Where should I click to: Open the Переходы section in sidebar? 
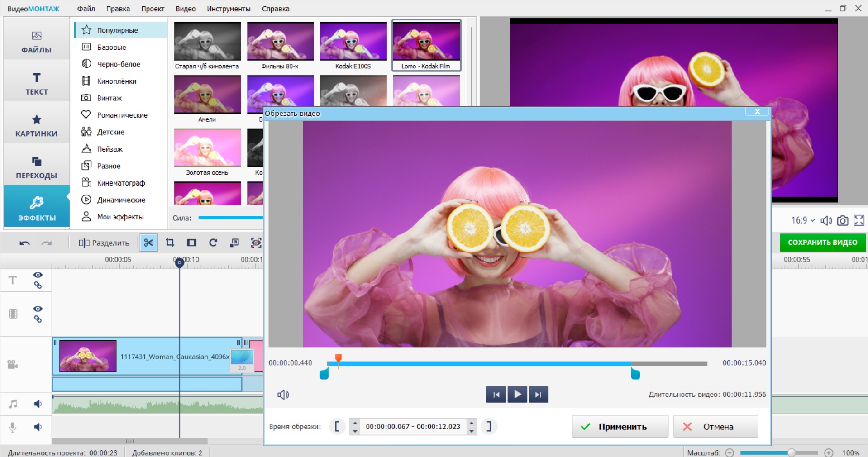(x=37, y=168)
